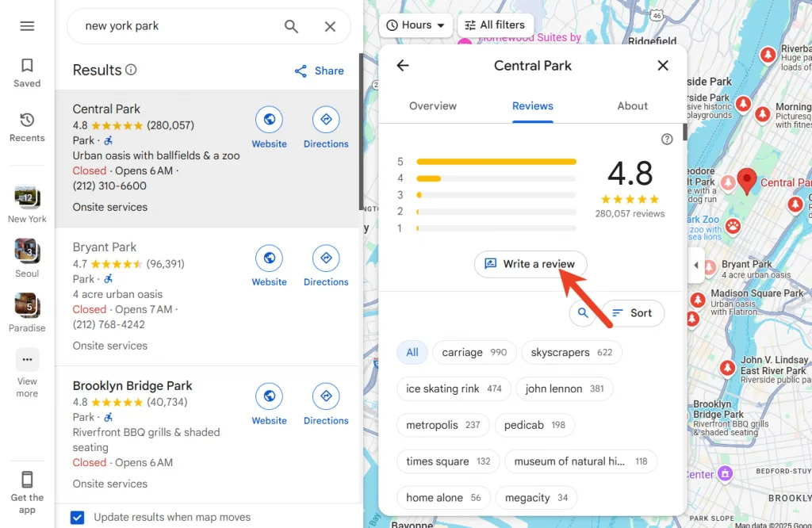Collapse the side panel arrow on map

point(696,265)
